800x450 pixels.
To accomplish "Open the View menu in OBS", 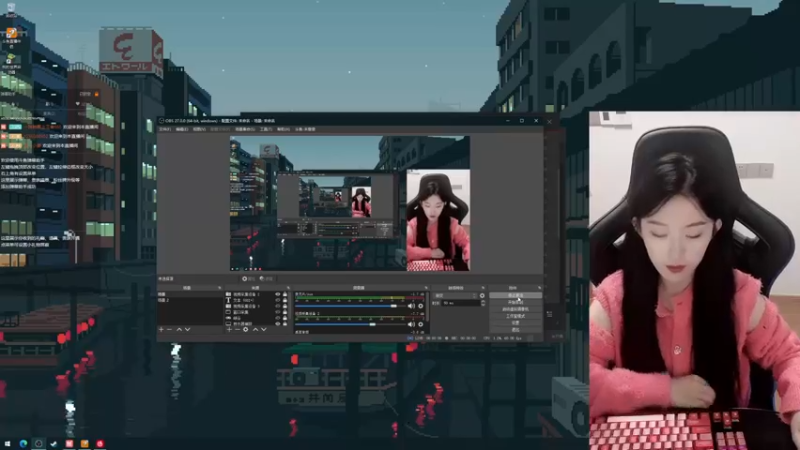I will point(199,129).
